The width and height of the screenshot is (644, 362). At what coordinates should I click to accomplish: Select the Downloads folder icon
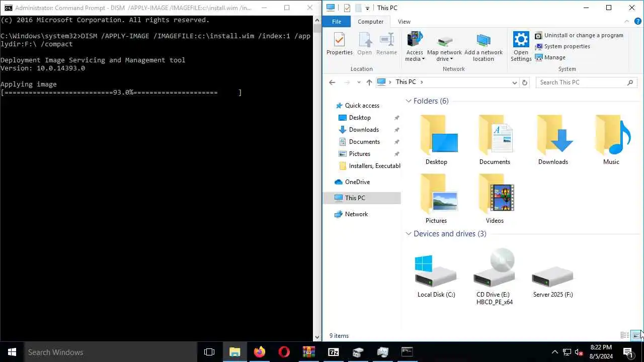click(553, 140)
